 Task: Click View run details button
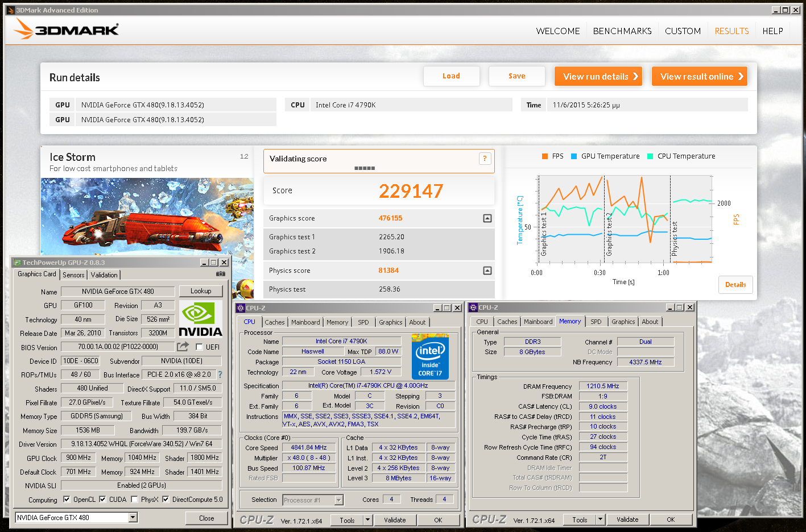pyautogui.click(x=598, y=76)
